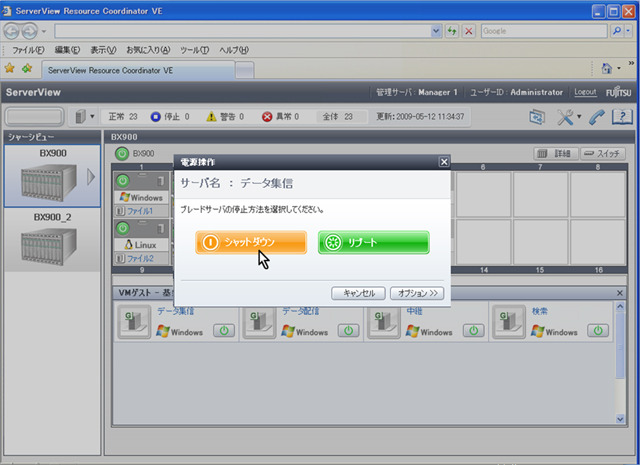Click the server filter icon in status bar
The image size is (640, 465).
[80, 117]
